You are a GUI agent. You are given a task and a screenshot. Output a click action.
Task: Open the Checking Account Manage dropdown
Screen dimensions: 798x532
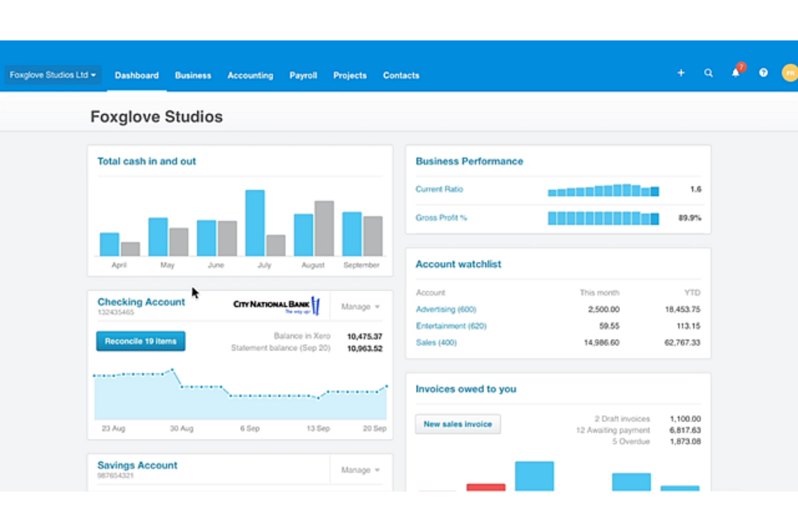[x=359, y=307]
